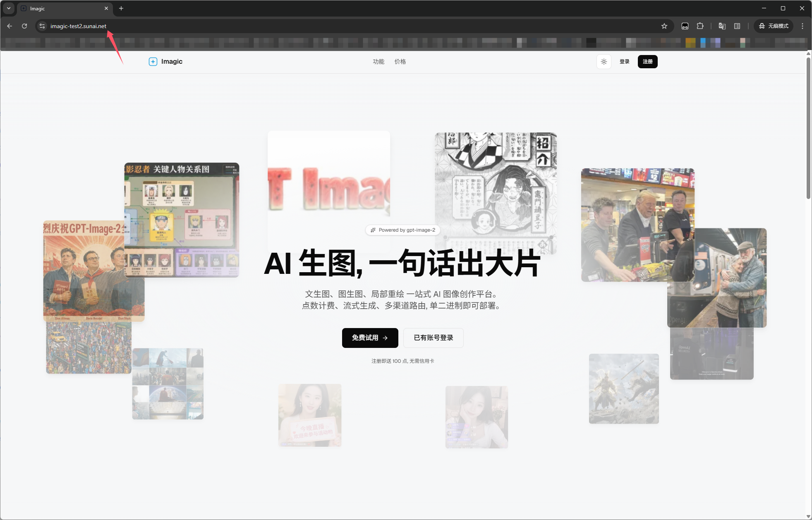The height and width of the screenshot is (520, 812).
Task: Click the 已有账号登录 button
Action: [x=434, y=338]
